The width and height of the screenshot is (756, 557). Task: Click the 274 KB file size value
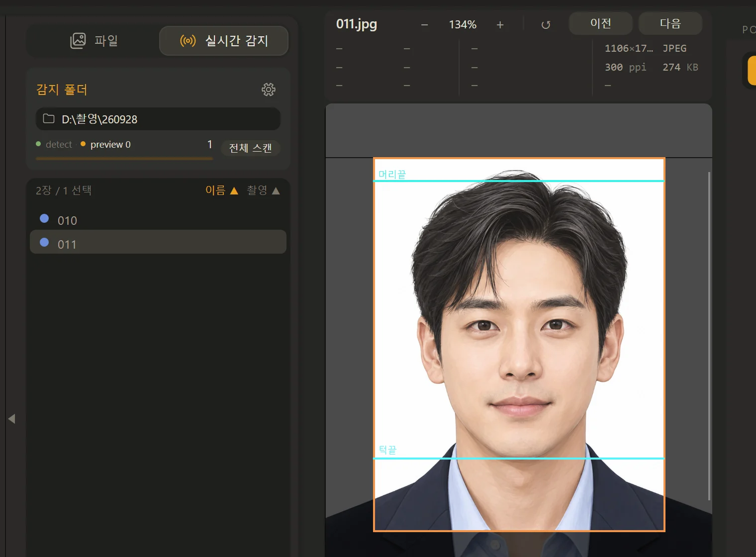[680, 67]
